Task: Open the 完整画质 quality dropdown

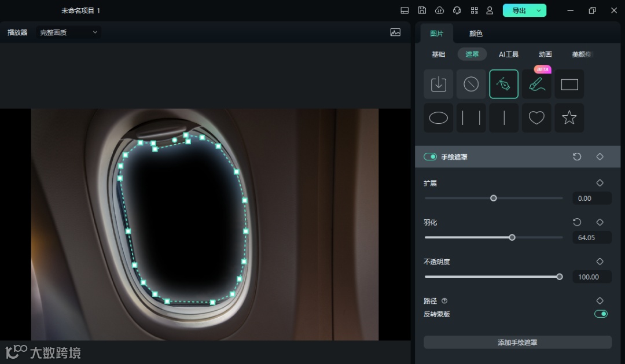Action: pos(68,32)
